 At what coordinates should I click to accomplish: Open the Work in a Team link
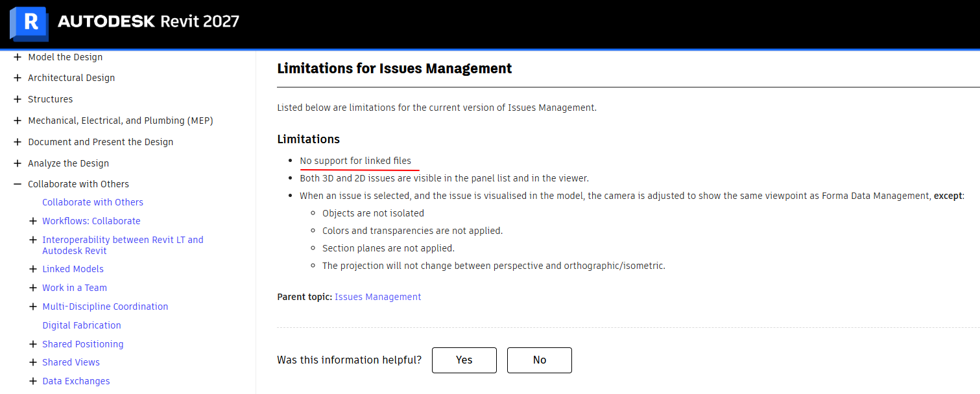pyautogui.click(x=75, y=288)
